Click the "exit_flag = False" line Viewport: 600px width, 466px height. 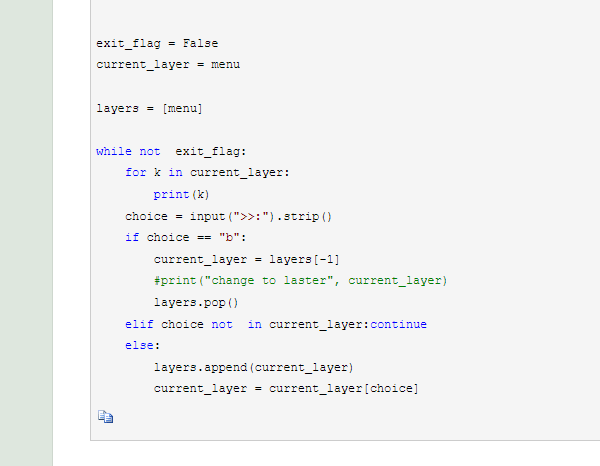(157, 43)
